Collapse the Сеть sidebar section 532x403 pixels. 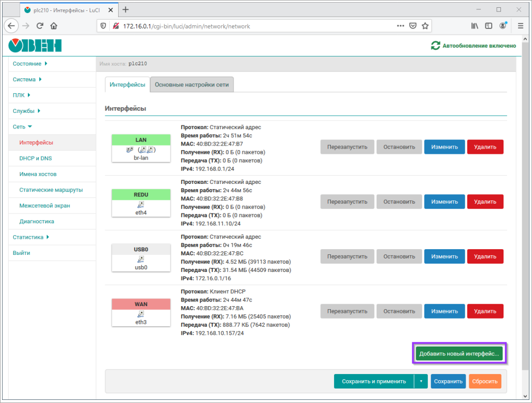tap(22, 126)
